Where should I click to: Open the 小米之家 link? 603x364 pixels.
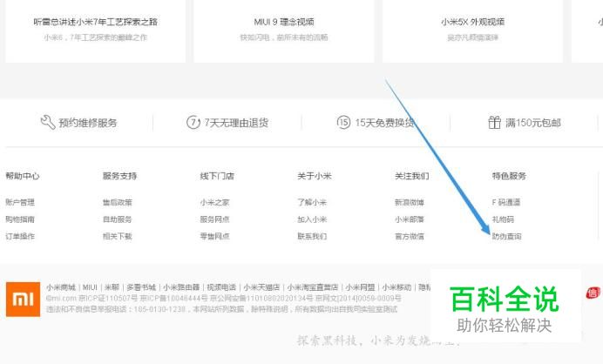point(214,202)
